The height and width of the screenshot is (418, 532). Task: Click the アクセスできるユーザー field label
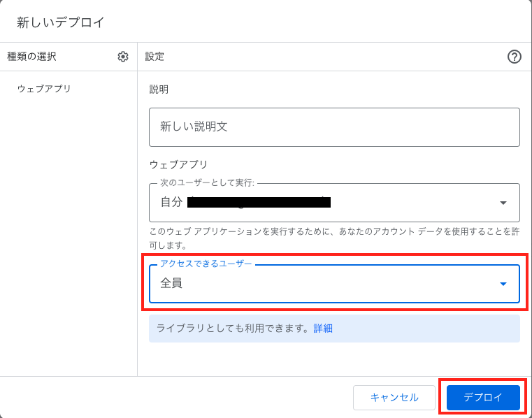[206, 264]
